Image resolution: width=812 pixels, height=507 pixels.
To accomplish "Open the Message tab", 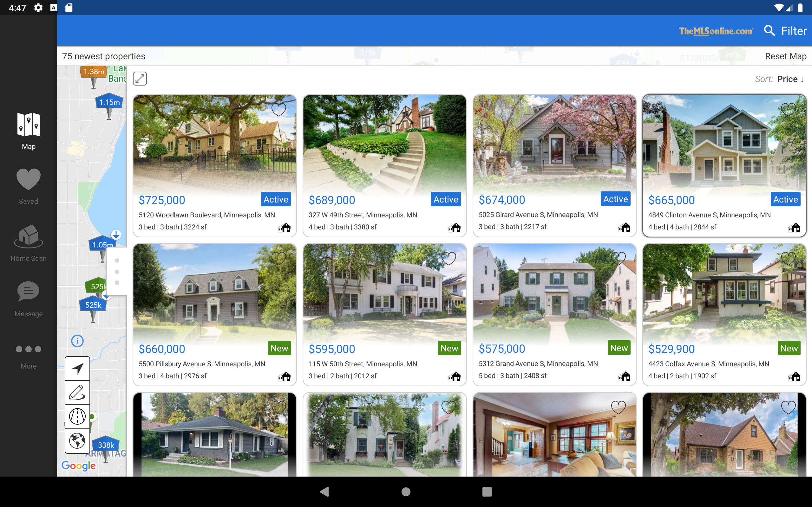I will click(x=29, y=299).
